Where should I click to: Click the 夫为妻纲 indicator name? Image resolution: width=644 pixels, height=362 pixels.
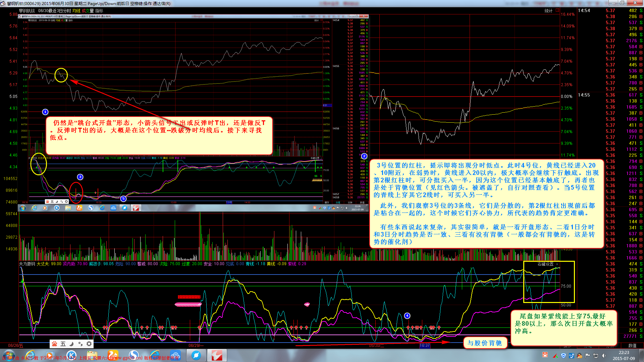coord(27,264)
